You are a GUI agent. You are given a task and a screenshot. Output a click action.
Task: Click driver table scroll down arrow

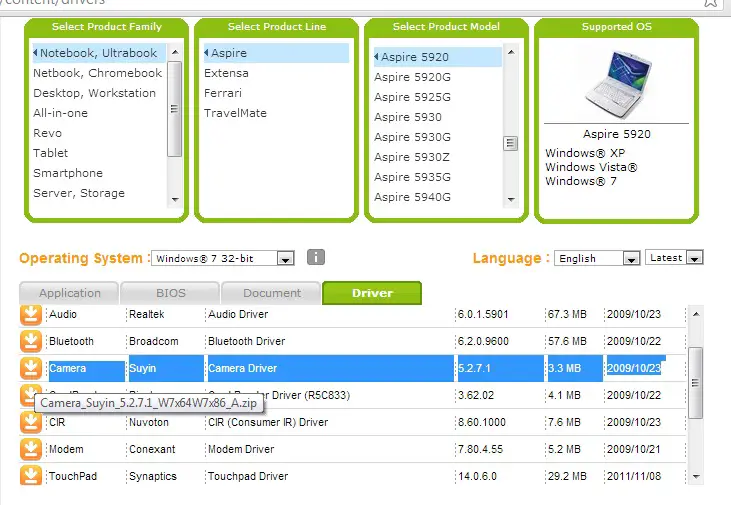696,476
